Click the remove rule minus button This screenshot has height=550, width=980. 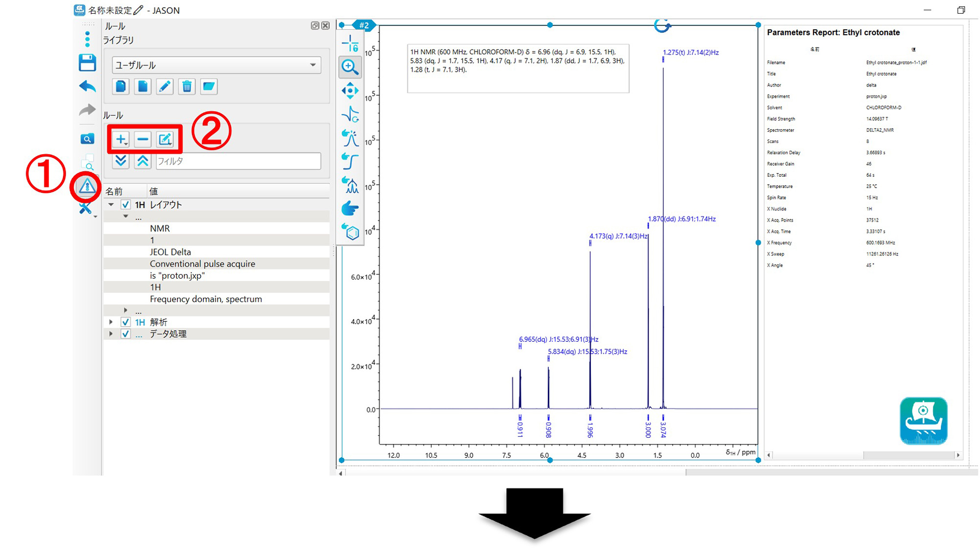pos(143,140)
